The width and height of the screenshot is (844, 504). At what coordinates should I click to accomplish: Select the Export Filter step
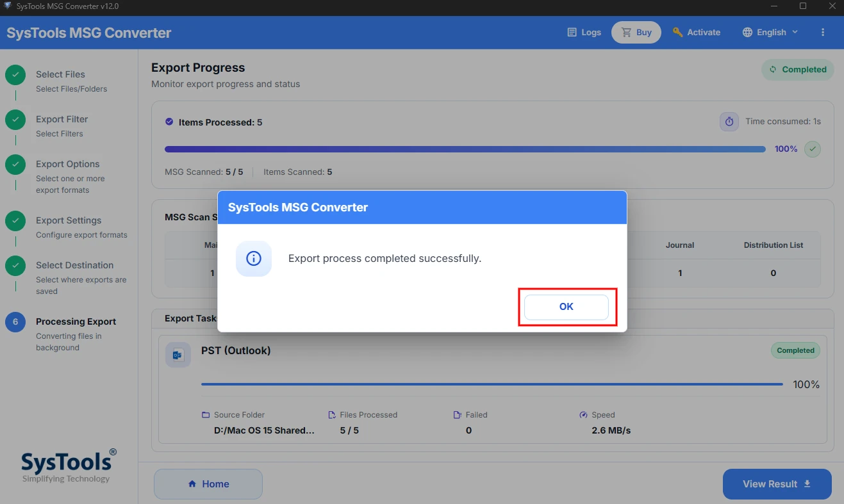click(x=62, y=126)
